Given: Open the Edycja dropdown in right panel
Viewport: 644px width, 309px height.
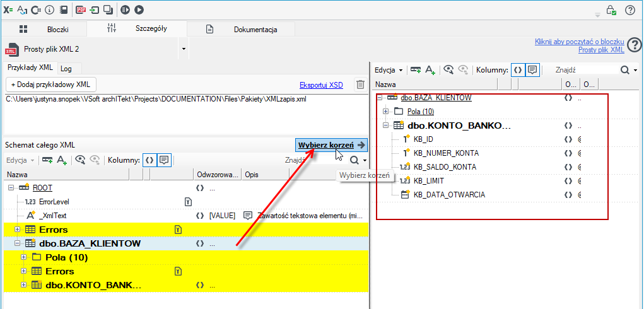Looking at the screenshot, I should pyautogui.click(x=389, y=70).
